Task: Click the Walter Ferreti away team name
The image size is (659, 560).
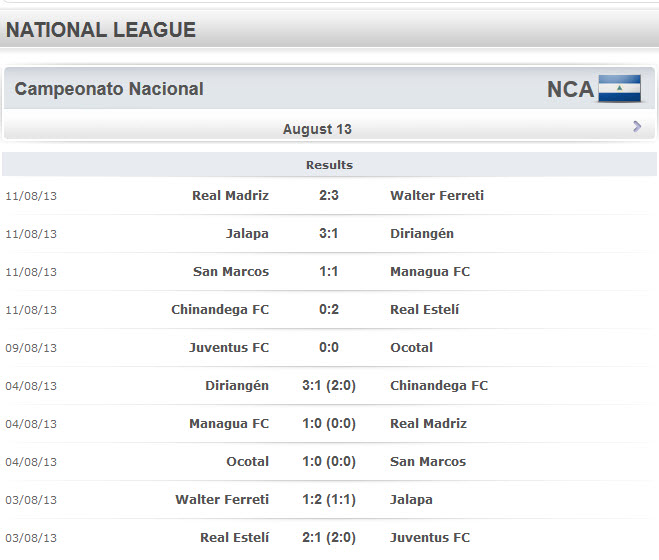Action: 436,196
